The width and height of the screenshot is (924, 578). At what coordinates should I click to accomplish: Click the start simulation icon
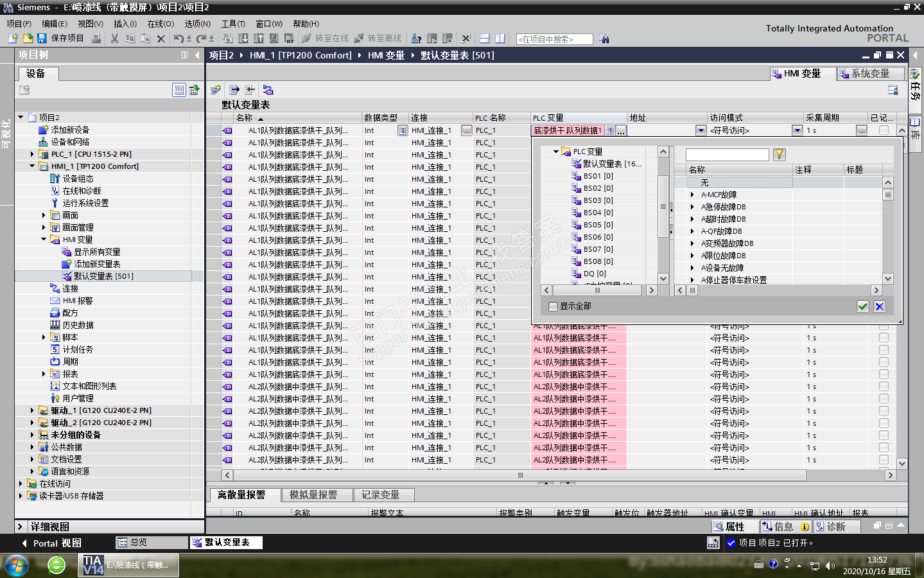tap(274, 39)
